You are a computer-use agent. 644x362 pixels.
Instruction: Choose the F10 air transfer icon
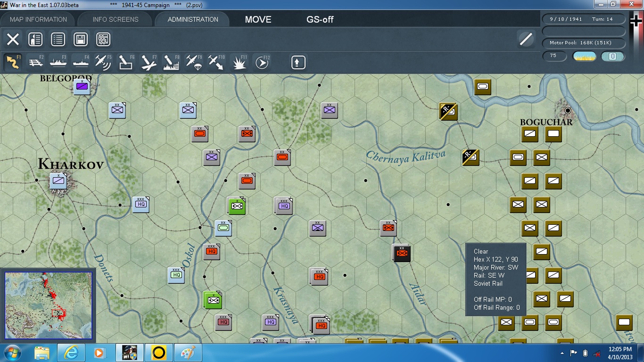pos(216,62)
